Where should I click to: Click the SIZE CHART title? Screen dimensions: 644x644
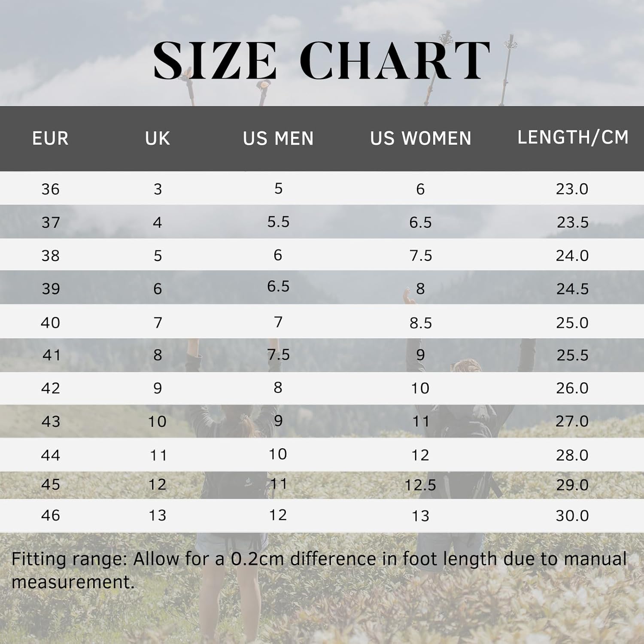pyautogui.click(x=322, y=60)
